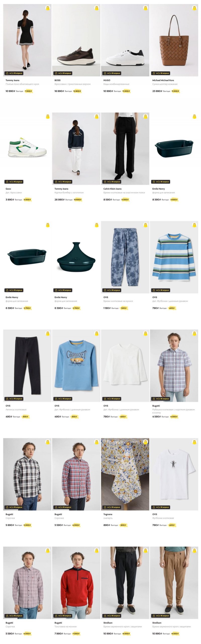Click yellow mascot icon on Michael Kors bag
201x644 pixels.
pyautogui.click(x=194, y=8)
